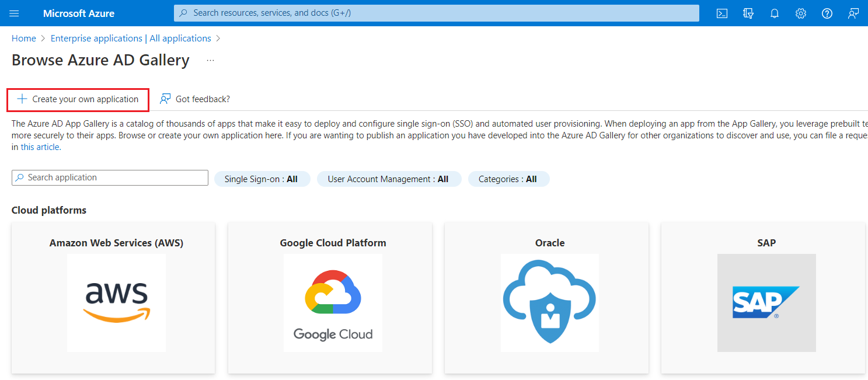Image resolution: width=868 pixels, height=380 pixels.
Task: Click the Got feedback smiley icon
Action: coord(165,99)
